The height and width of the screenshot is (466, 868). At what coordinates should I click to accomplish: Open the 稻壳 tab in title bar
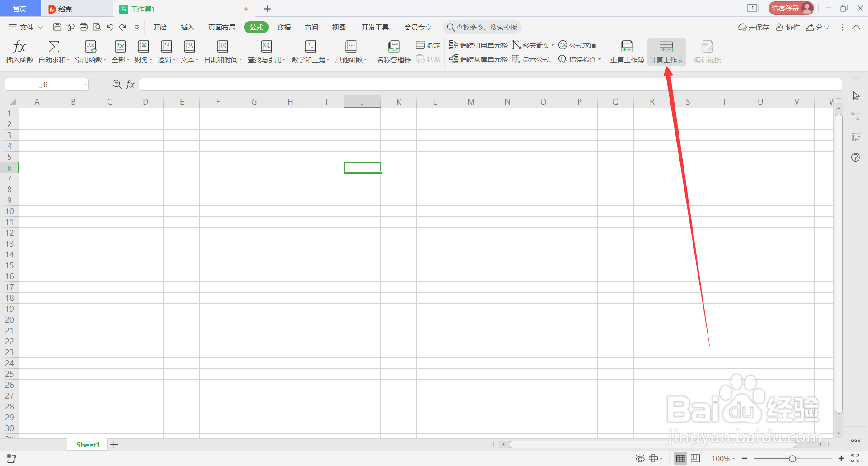pos(77,9)
